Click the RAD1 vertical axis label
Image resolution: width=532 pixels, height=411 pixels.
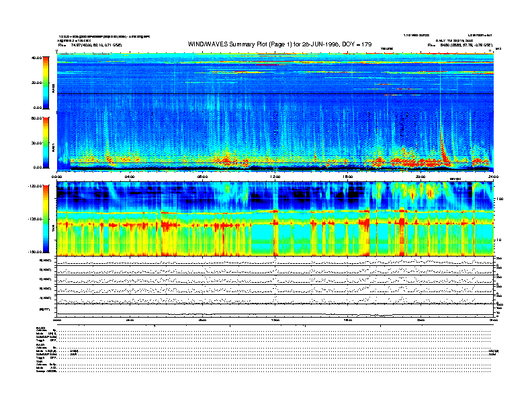tap(53, 148)
